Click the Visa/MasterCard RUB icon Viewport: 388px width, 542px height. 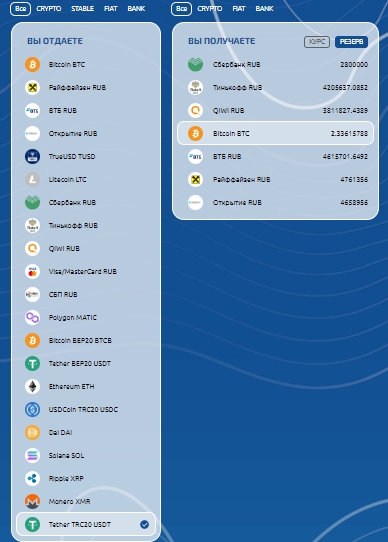33,271
